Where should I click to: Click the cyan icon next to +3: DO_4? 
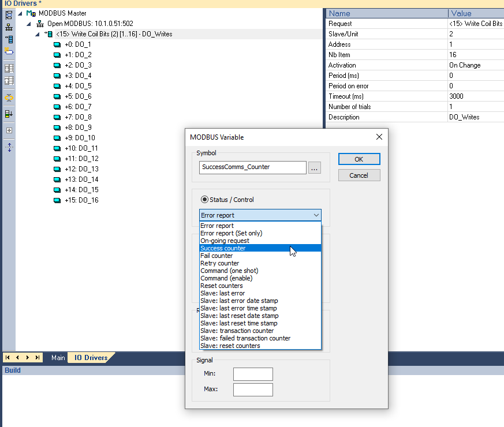click(57, 76)
